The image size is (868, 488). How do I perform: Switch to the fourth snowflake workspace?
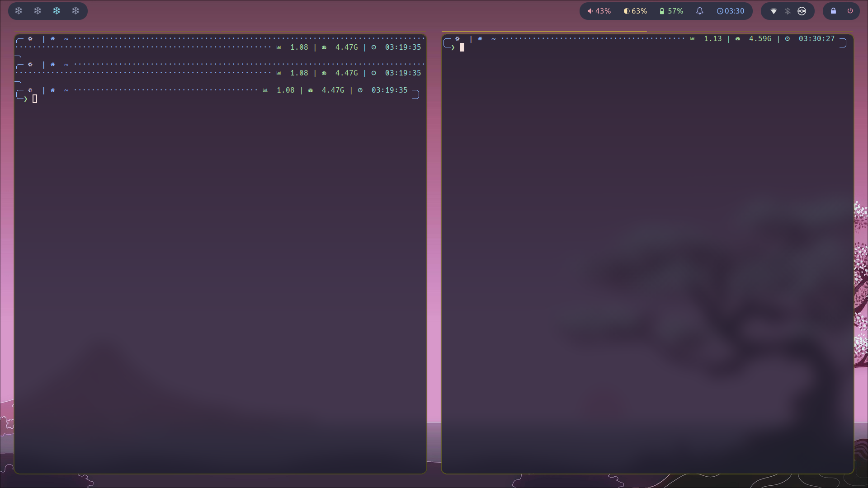pos(76,10)
